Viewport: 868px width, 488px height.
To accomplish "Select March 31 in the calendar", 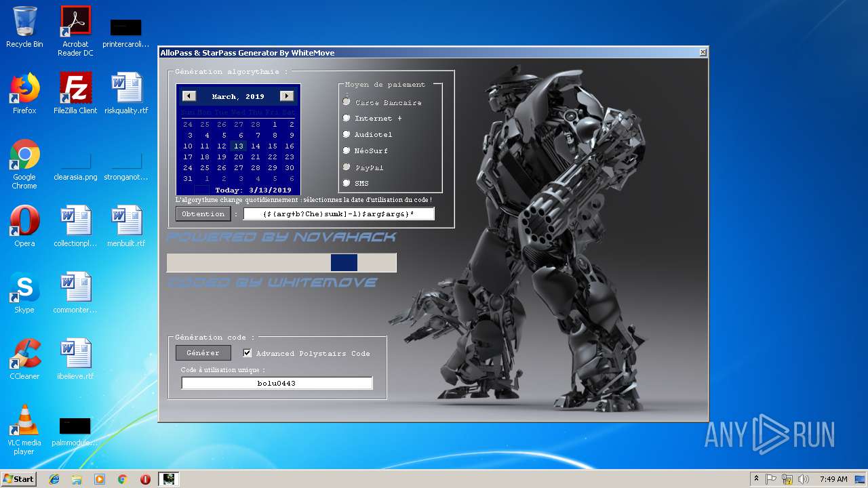I will [x=188, y=178].
